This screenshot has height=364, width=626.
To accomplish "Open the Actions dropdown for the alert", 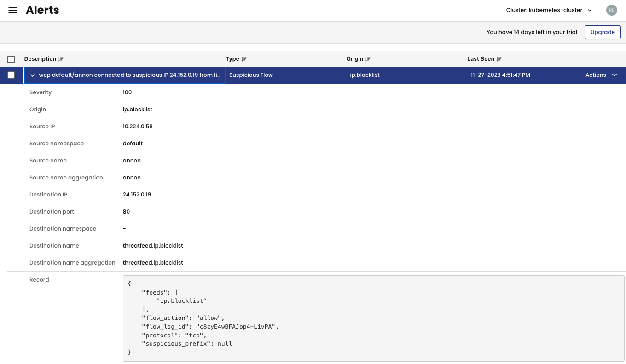I will [x=601, y=75].
